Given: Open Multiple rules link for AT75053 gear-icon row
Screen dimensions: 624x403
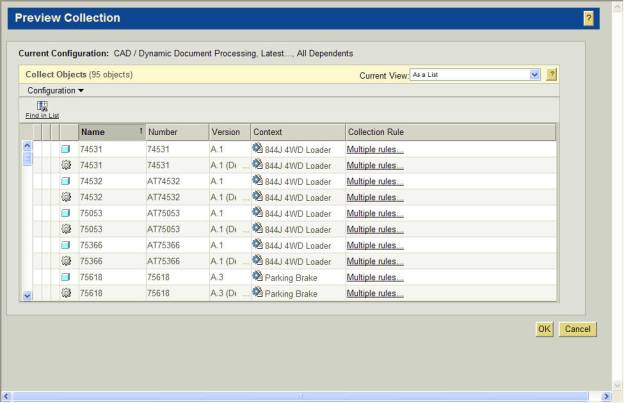Looking at the screenshot, I should point(375,230).
